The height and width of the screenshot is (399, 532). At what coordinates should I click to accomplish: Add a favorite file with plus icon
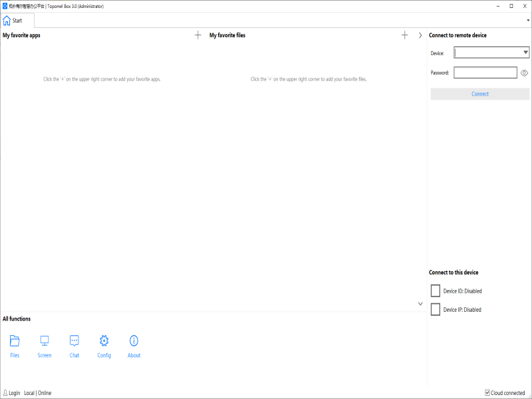pyautogui.click(x=405, y=35)
